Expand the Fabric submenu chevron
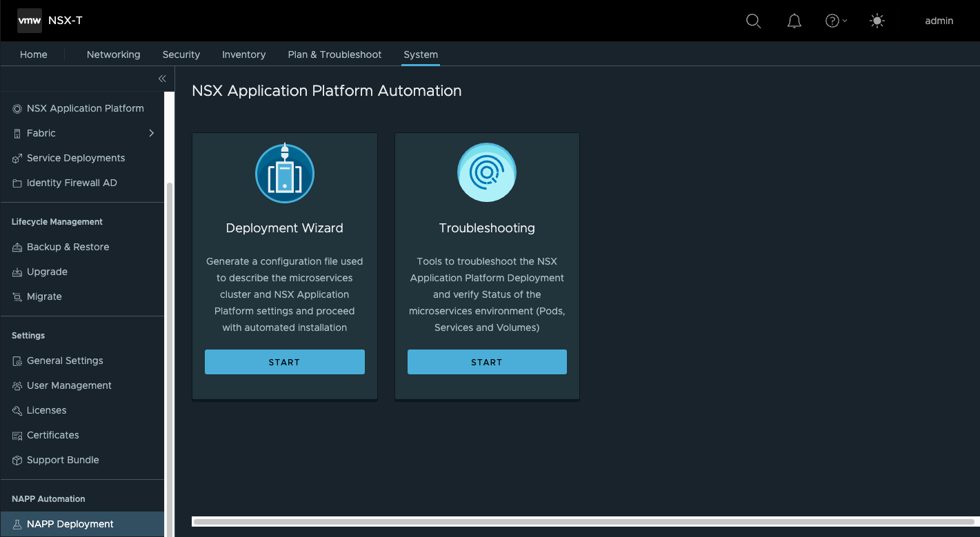This screenshot has width=980, height=537. coord(152,133)
